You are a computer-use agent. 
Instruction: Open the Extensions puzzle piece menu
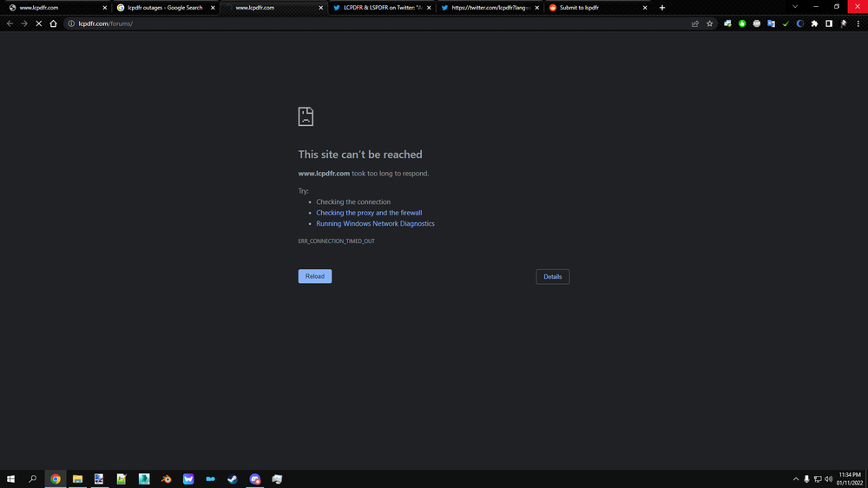click(814, 23)
